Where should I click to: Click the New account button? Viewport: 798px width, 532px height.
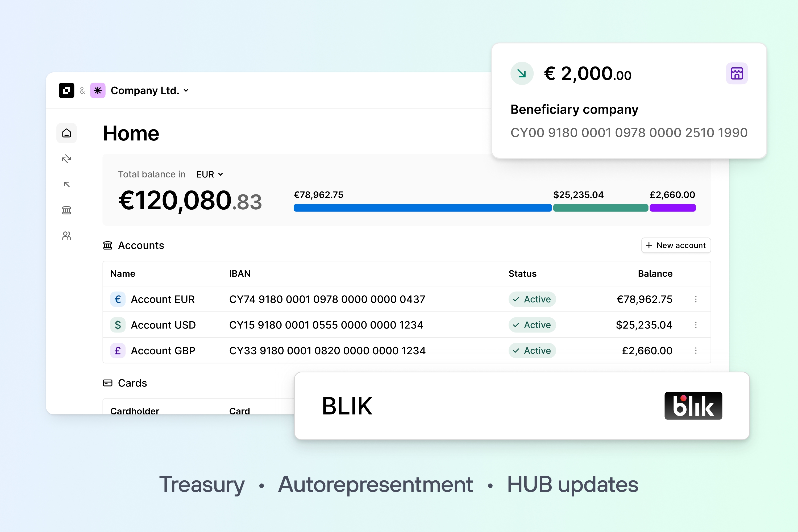[x=676, y=245]
